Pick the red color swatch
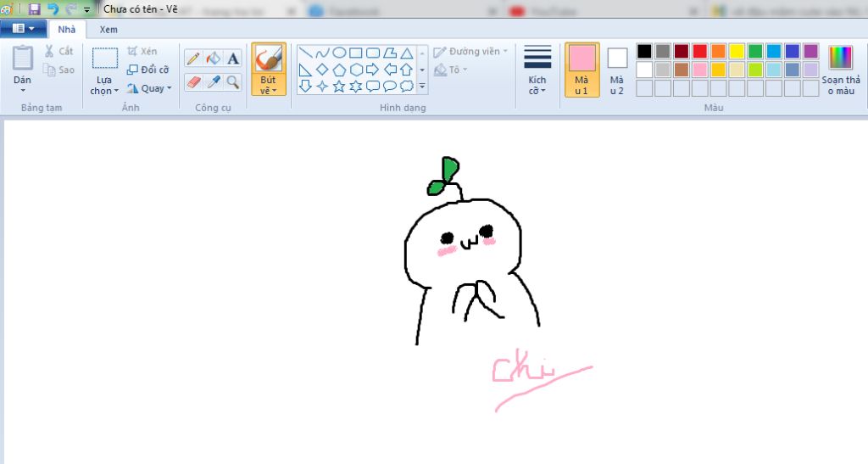This screenshot has height=464, width=868. (x=699, y=52)
